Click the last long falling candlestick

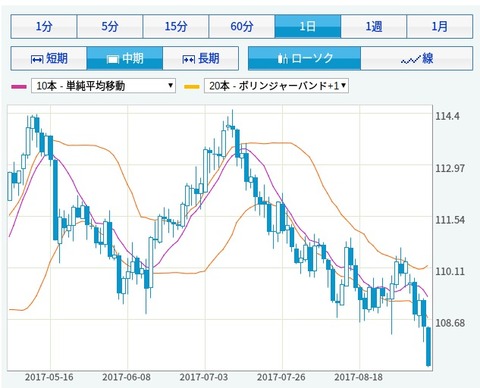(x=428, y=347)
